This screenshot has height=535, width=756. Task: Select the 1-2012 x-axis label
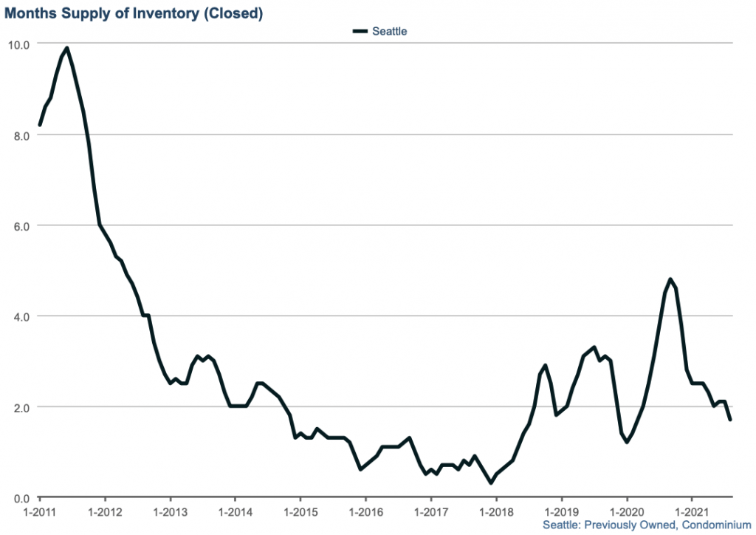(105, 511)
